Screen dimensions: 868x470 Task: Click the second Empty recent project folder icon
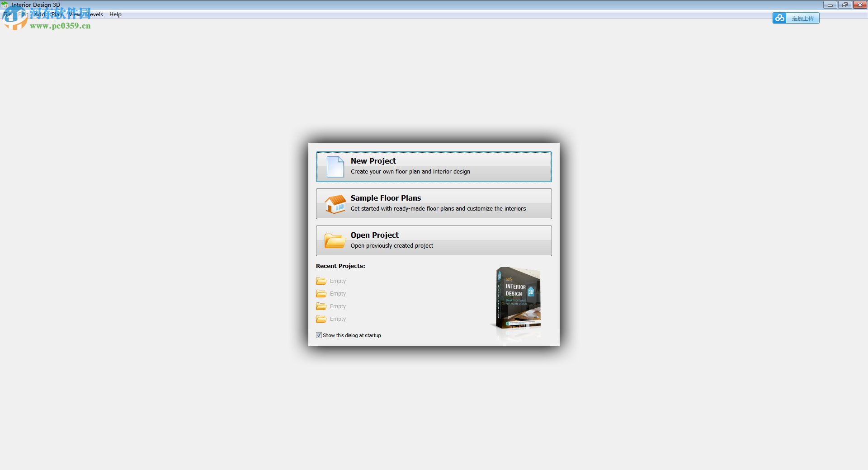click(321, 294)
